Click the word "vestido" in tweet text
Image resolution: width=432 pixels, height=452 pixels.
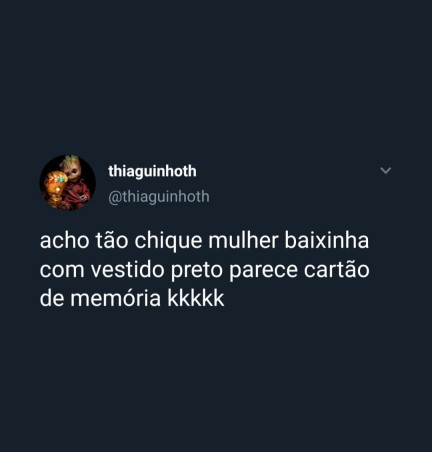click(x=128, y=270)
